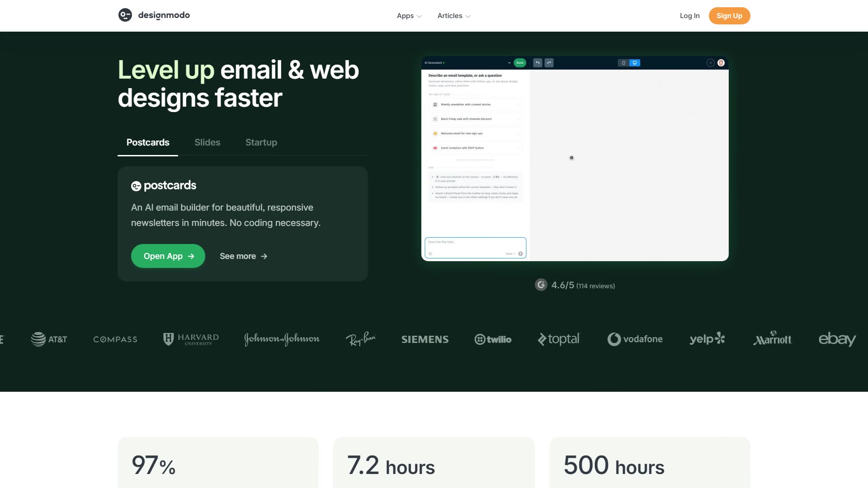Click the See more link
The image size is (868, 488).
(x=244, y=256)
